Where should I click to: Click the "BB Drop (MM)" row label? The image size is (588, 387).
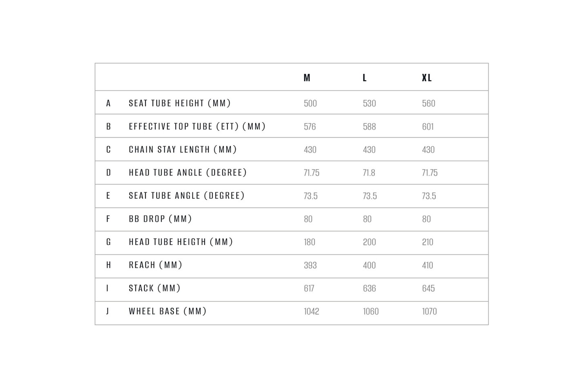[160, 219]
